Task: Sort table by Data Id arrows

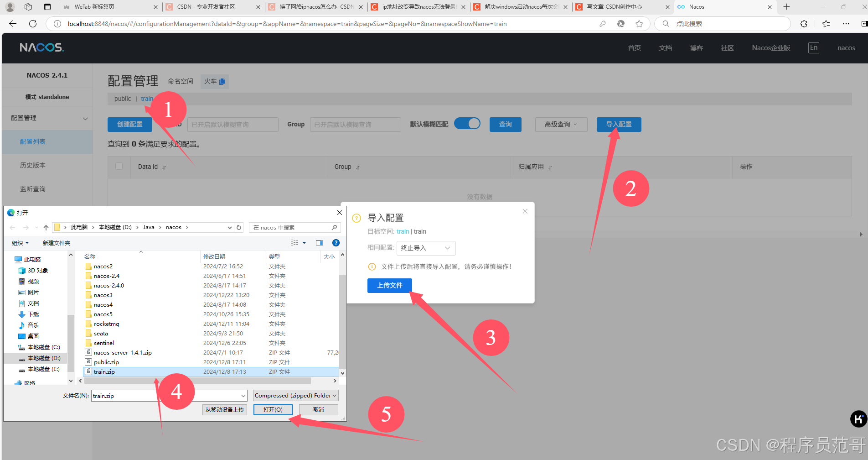Action: point(164,167)
